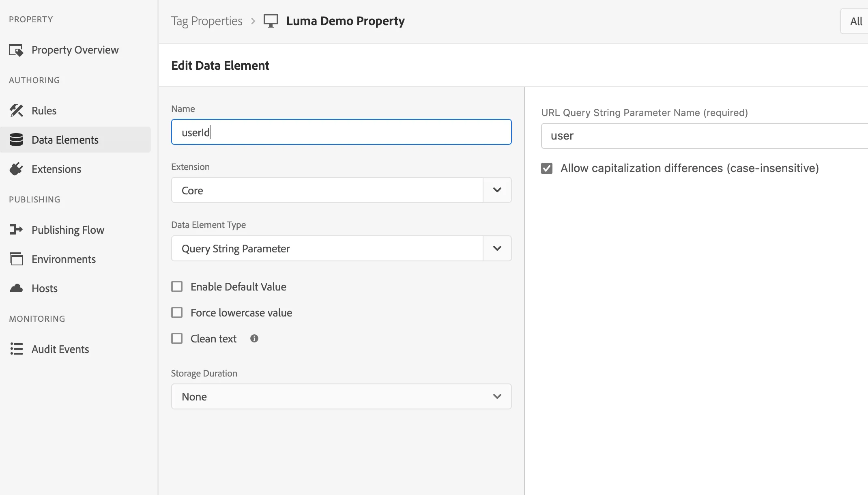This screenshot has width=868, height=495.
Task: Select the Data Elements database icon
Action: point(16,140)
